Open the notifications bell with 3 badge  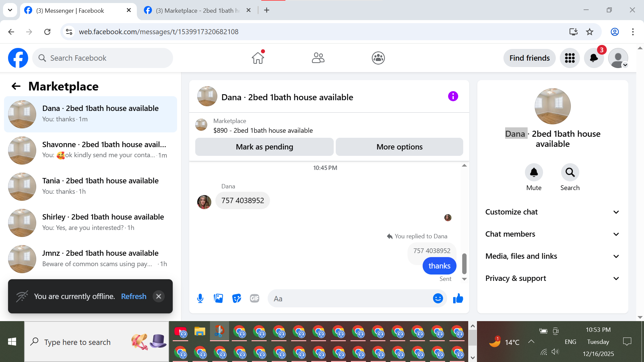coord(594,58)
